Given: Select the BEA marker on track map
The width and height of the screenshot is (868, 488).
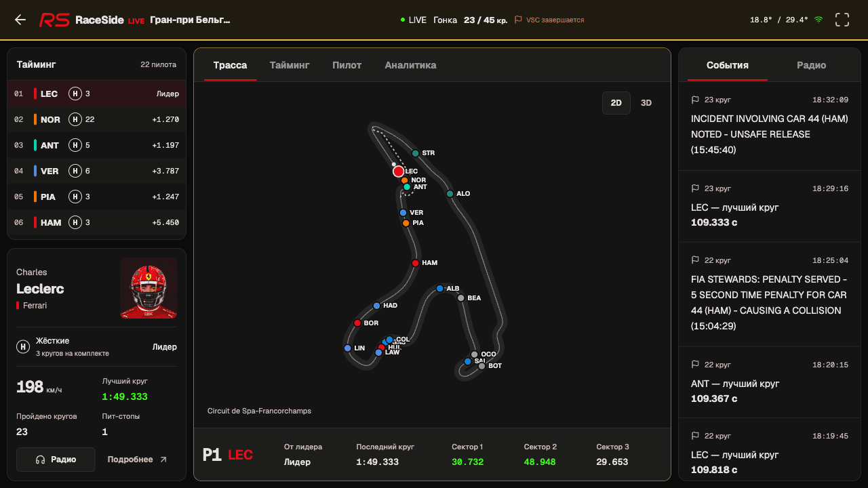Looking at the screenshot, I should [460, 298].
